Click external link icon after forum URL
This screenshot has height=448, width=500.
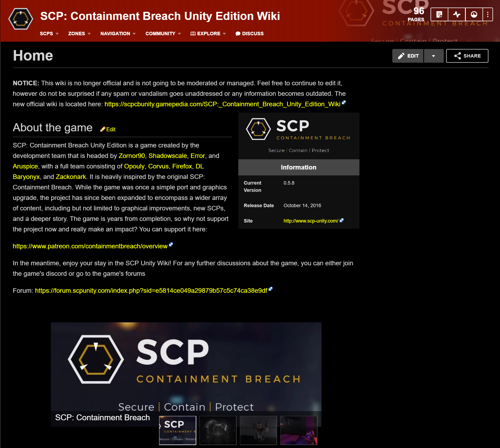271,289
